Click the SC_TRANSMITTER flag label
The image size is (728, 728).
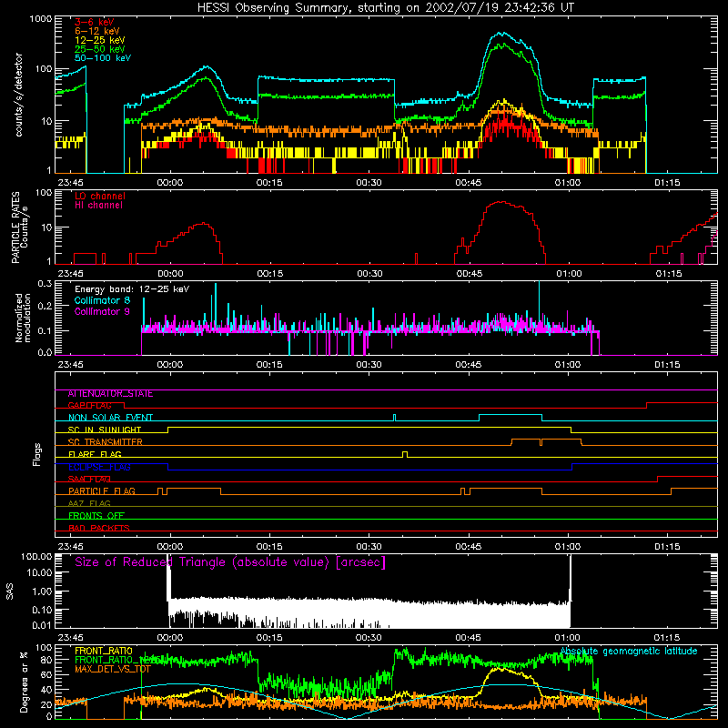click(106, 442)
